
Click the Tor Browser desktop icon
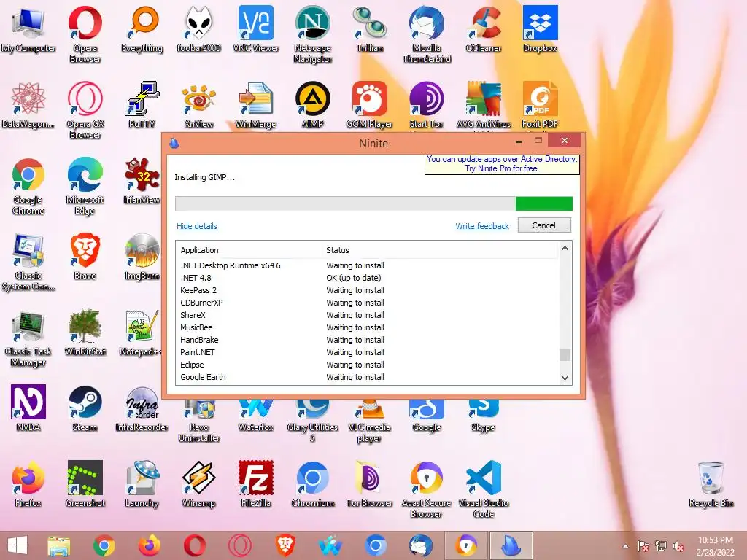(370, 484)
